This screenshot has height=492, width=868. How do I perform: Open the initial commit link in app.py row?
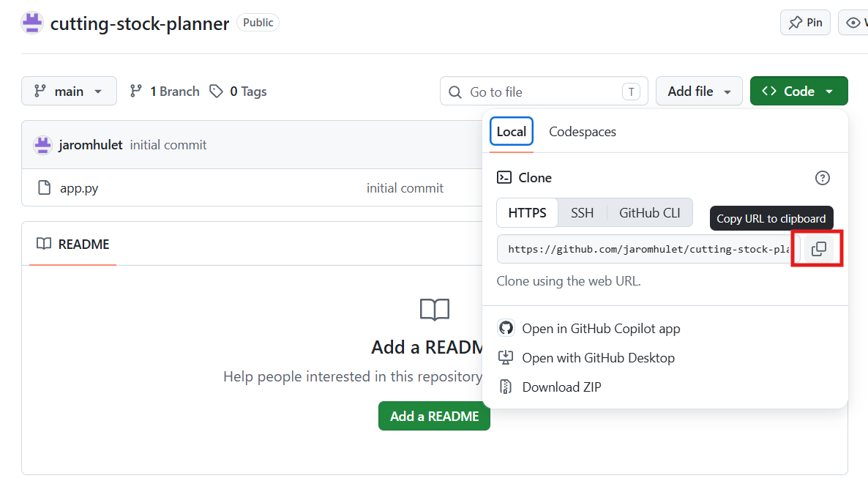pyautogui.click(x=405, y=188)
